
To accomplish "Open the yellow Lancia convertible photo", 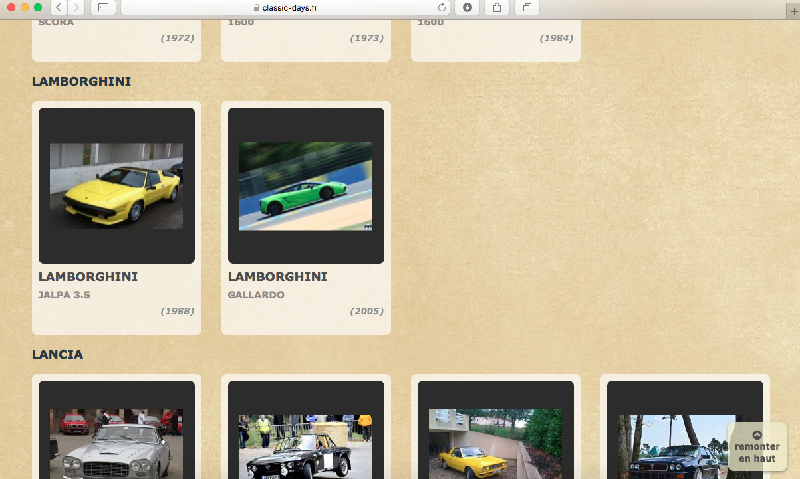I will (x=495, y=443).
